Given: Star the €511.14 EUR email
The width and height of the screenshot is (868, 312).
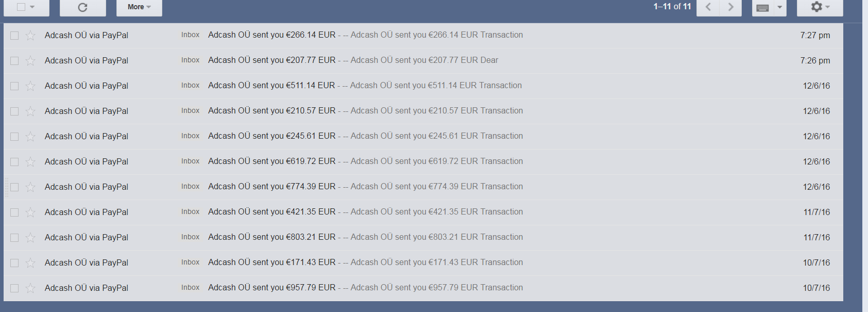Looking at the screenshot, I should 30,86.
